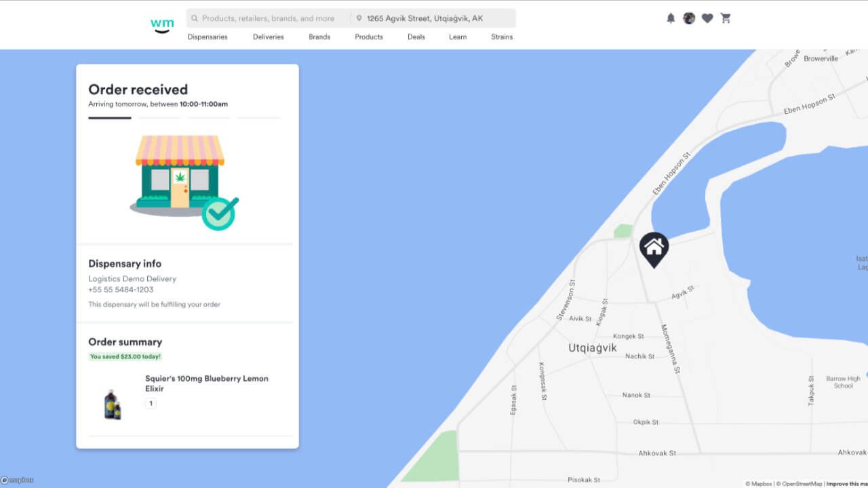Click the Kongek St street label
The height and width of the screenshot is (488, 868).
pyautogui.click(x=629, y=336)
